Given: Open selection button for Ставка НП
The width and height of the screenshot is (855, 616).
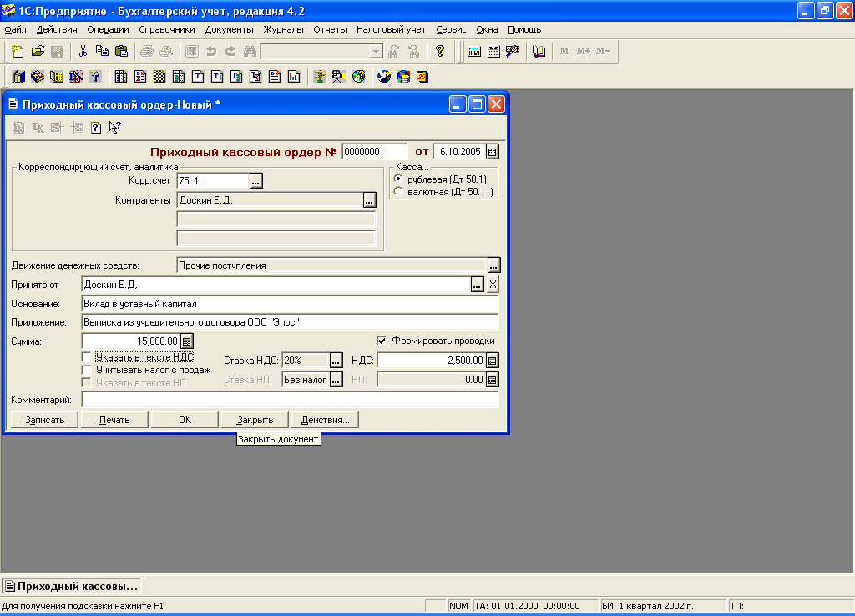Looking at the screenshot, I should 336,380.
